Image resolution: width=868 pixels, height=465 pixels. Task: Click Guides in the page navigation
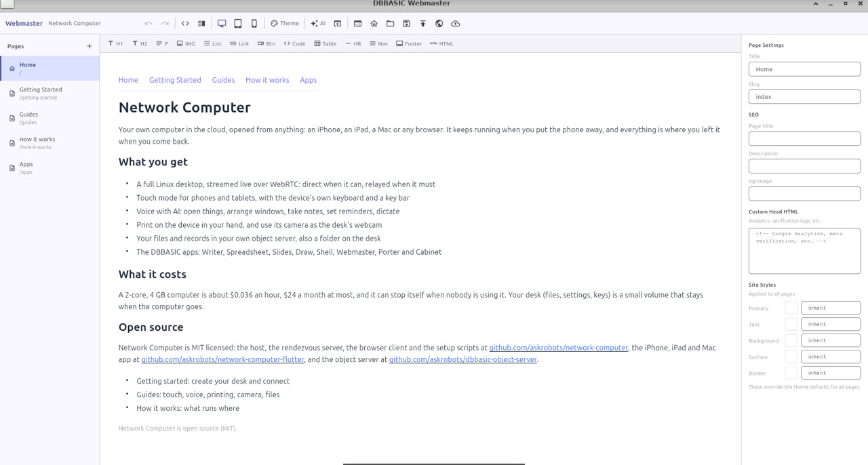(x=223, y=80)
